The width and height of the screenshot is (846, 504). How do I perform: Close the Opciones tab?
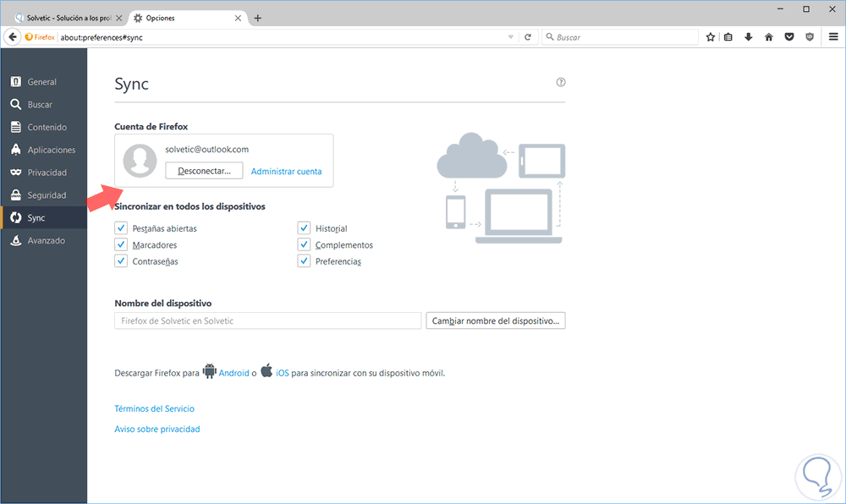[238, 19]
